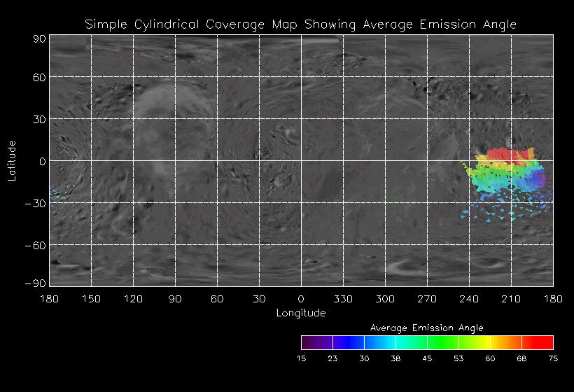This screenshot has width=574, height=392.
Task: Select the Average Emission Angle legend title
Action: pyautogui.click(x=426, y=327)
